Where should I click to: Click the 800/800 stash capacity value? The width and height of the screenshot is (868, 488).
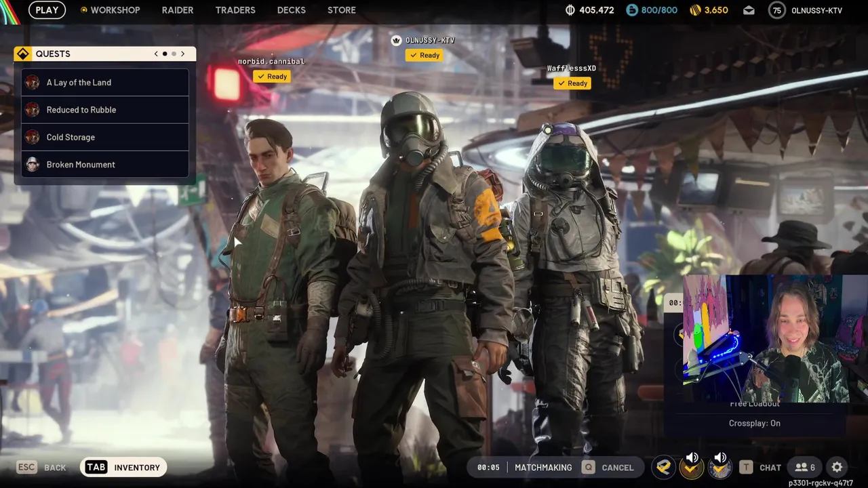point(659,10)
